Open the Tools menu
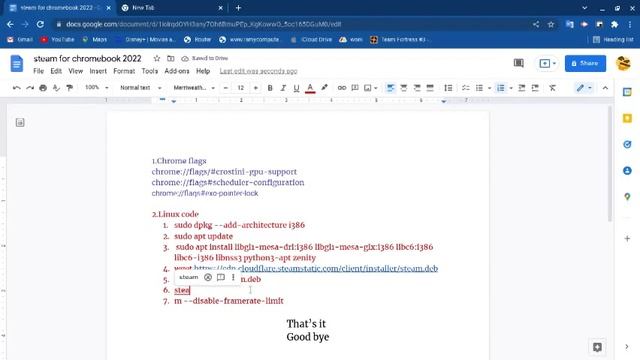Screen dimensions: 640x360 coord(149,71)
